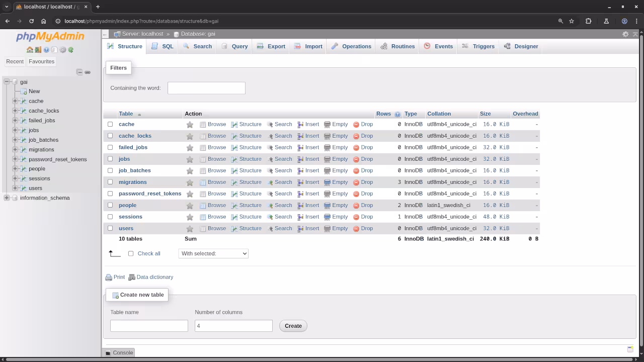This screenshot has height=362, width=644.
Task: Click Print link
Action: (115, 277)
